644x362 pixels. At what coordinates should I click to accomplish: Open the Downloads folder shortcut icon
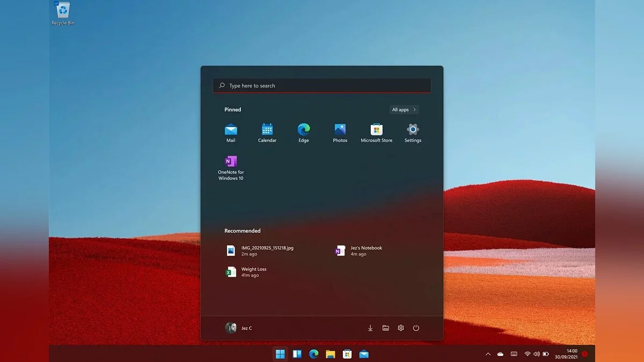point(370,328)
